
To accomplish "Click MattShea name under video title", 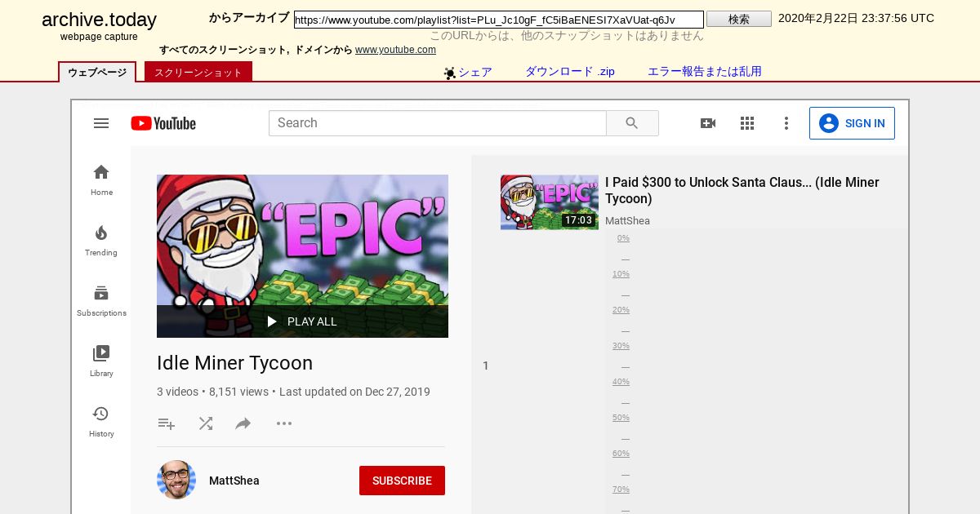I will [627, 221].
